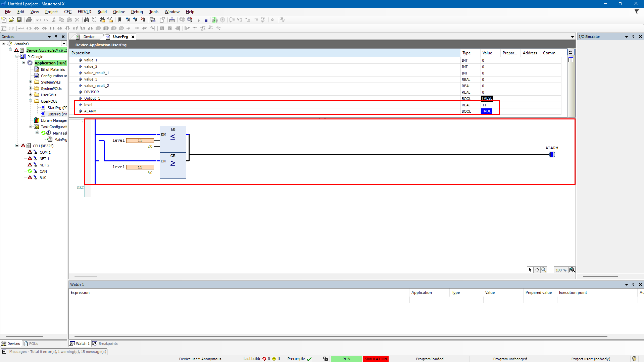
Task: Open the Untitled1 project dropdown arrow
Action: (64, 44)
